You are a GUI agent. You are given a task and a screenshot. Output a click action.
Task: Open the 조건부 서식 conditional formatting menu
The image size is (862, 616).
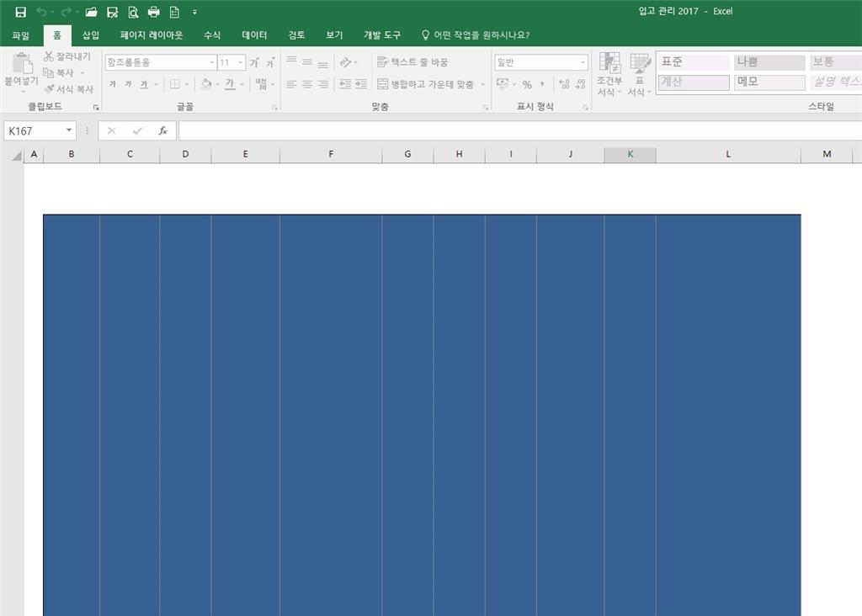click(x=609, y=75)
